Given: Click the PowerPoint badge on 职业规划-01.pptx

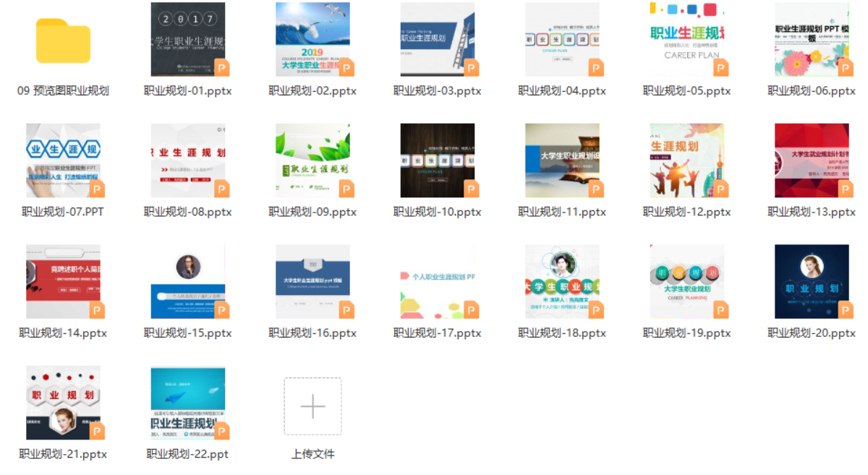Looking at the screenshot, I should click(223, 67).
